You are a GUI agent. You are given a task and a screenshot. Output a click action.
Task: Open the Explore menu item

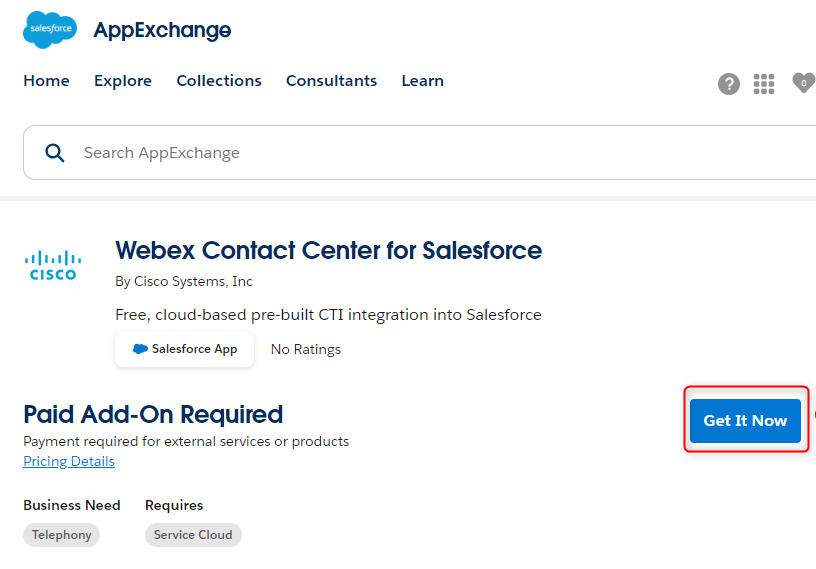pyautogui.click(x=123, y=81)
